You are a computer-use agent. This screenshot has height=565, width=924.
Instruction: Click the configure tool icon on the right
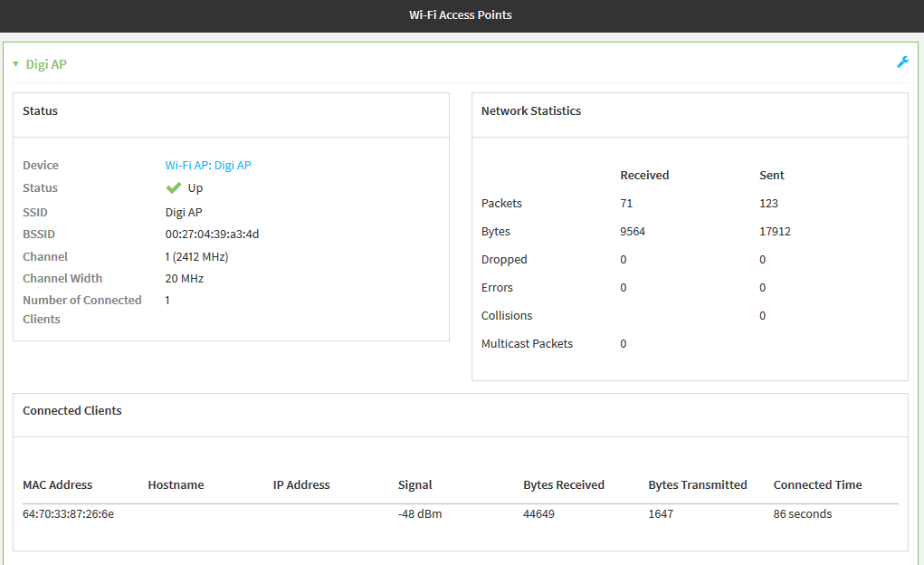tap(902, 62)
